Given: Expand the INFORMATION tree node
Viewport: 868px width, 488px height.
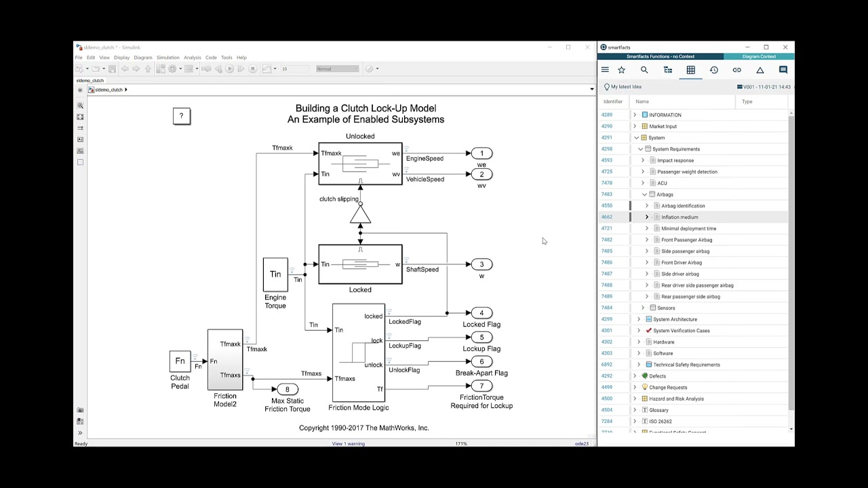Looking at the screenshot, I should click(x=635, y=115).
